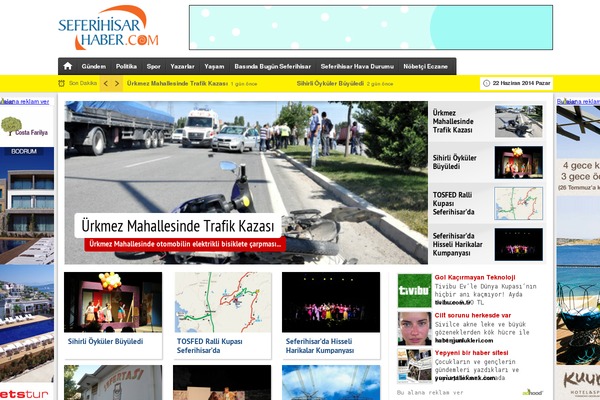Open the Yaşam section
The height and width of the screenshot is (400, 600).
tap(214, 66)
